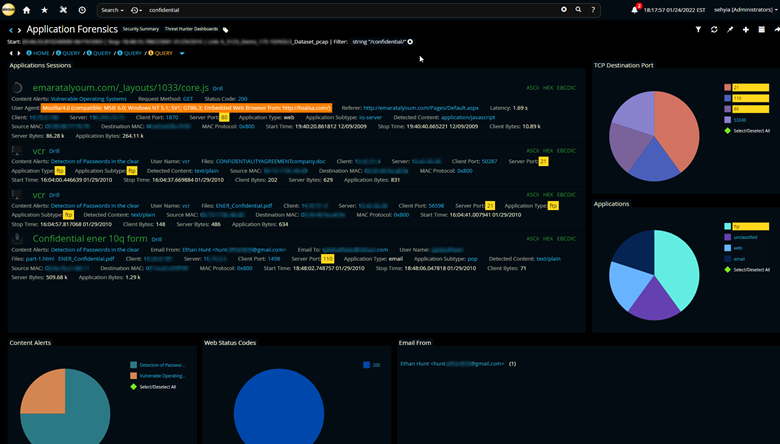Viewport: 780px width, 444px height.
Task: Open Vulnerable Operating Systems alert link
Action: click(89, 99)
